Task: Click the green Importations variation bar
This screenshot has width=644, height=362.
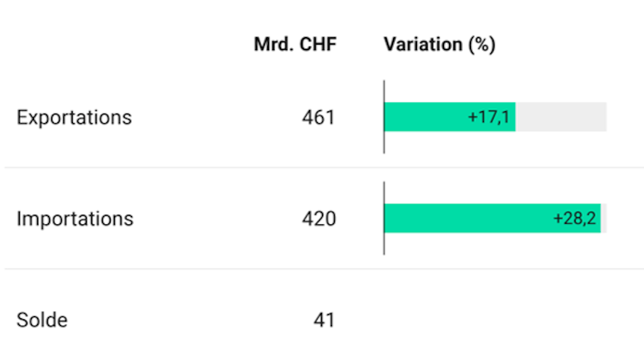Action: tap(465, 218)
